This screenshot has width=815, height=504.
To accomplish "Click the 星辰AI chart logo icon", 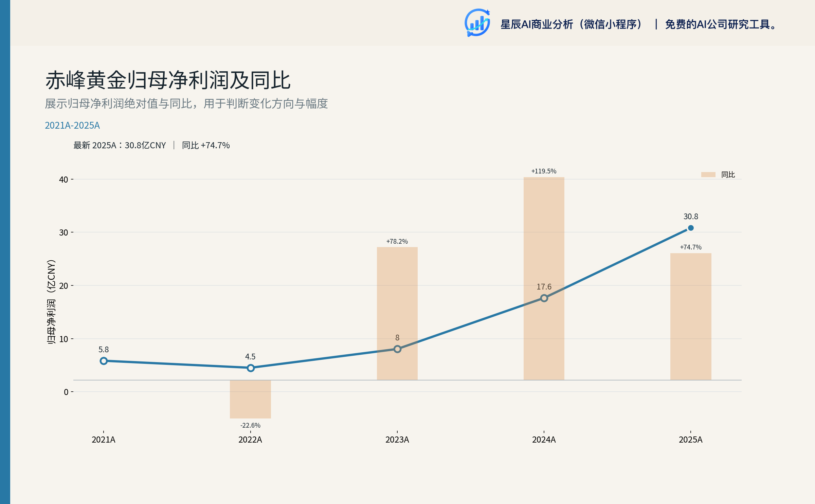I will 477,23.
